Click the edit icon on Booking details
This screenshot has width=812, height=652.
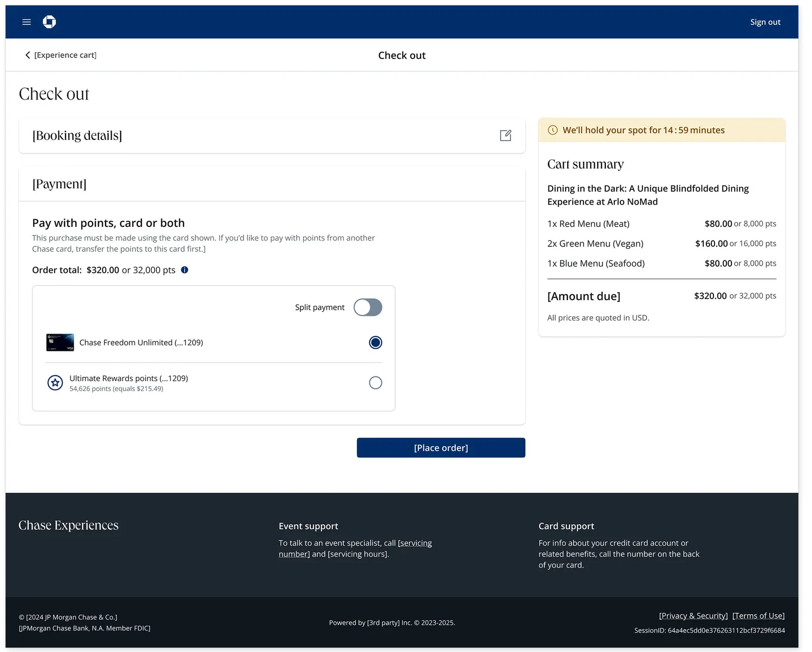(506, 135)
